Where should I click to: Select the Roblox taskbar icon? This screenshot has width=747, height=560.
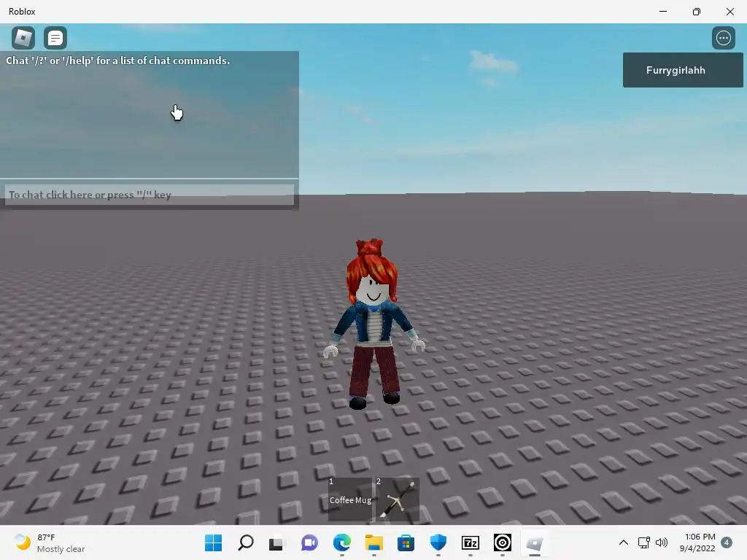[535, 542]
